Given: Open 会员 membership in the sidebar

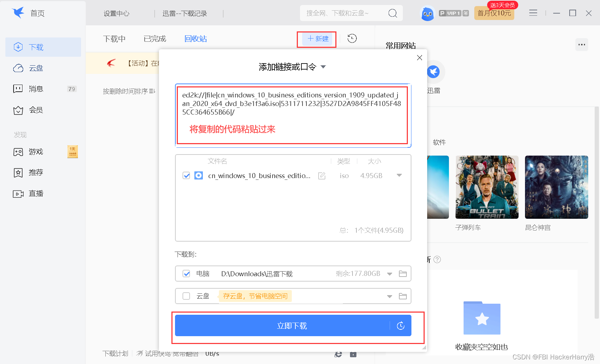Looking at the screenshot, I should (x=28, y=110).
